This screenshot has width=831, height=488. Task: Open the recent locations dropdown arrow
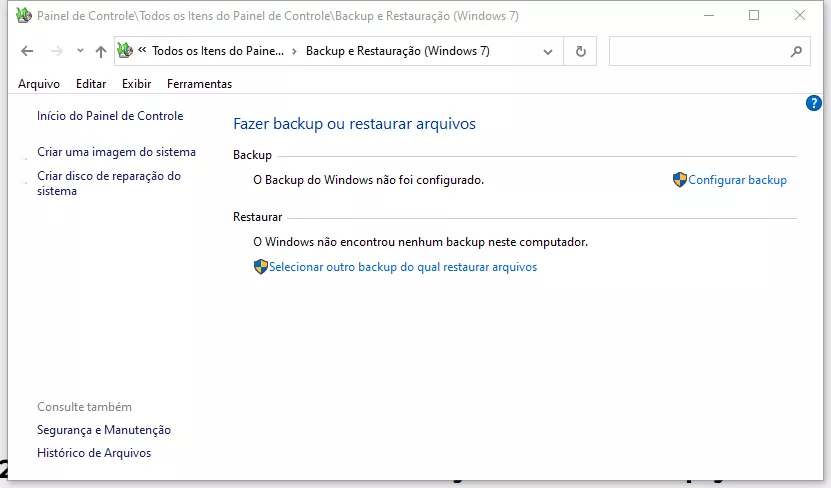point(80,51)
